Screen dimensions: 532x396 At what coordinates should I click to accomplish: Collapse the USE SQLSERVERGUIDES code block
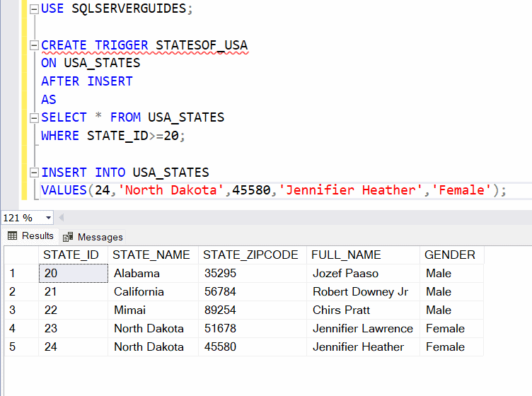pyautogui.click(x=34, y=9)
